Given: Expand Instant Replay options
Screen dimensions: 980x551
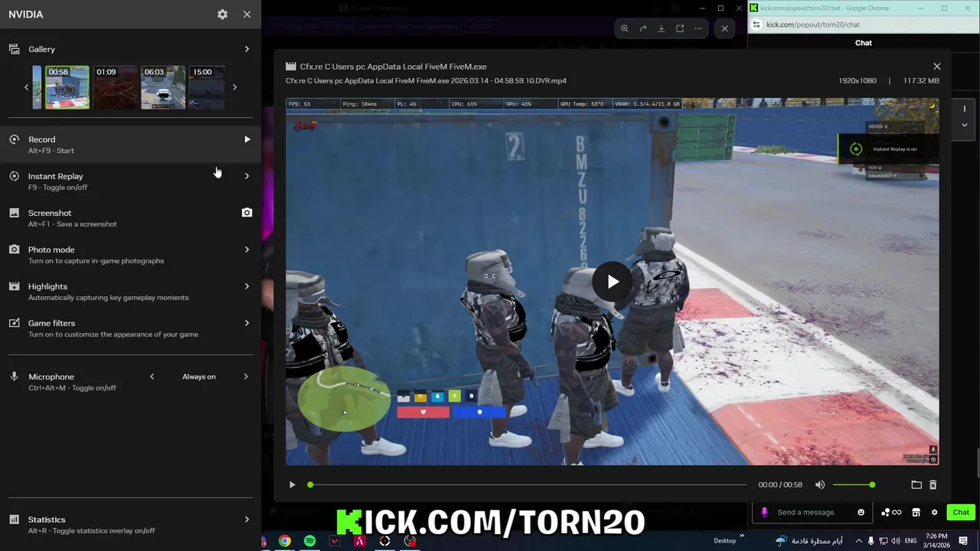Looking at the screenshot, I should 247,176.
